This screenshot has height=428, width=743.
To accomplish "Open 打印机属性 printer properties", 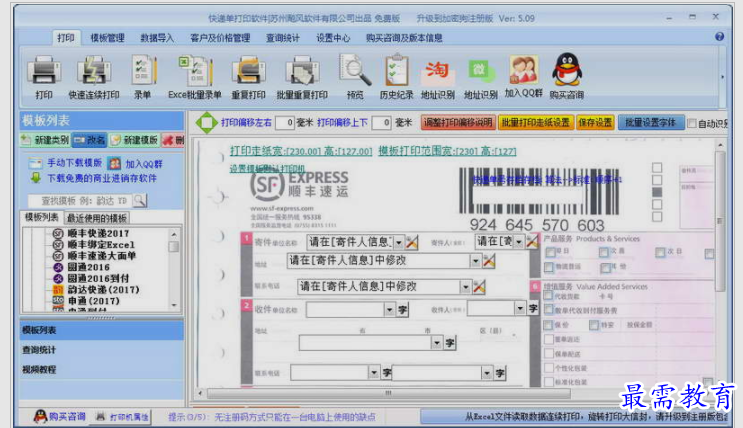I will coord(123,417).
